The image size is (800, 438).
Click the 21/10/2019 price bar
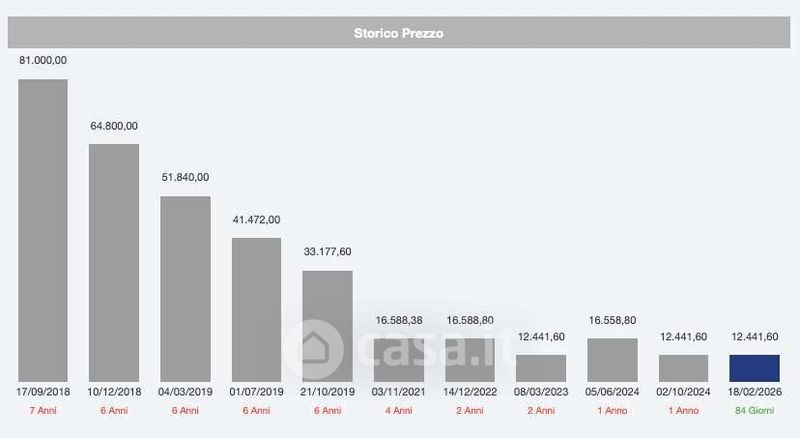[x=328, y=326]
